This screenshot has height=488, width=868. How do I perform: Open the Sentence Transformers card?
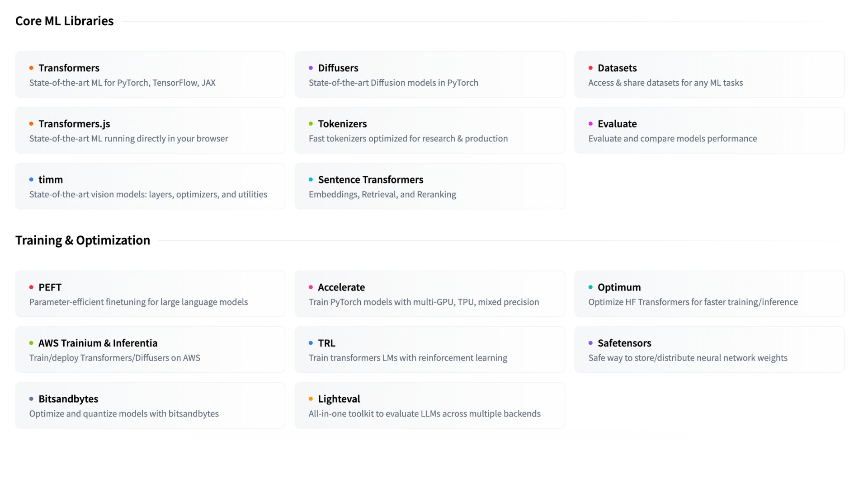[x=429, y=186]
